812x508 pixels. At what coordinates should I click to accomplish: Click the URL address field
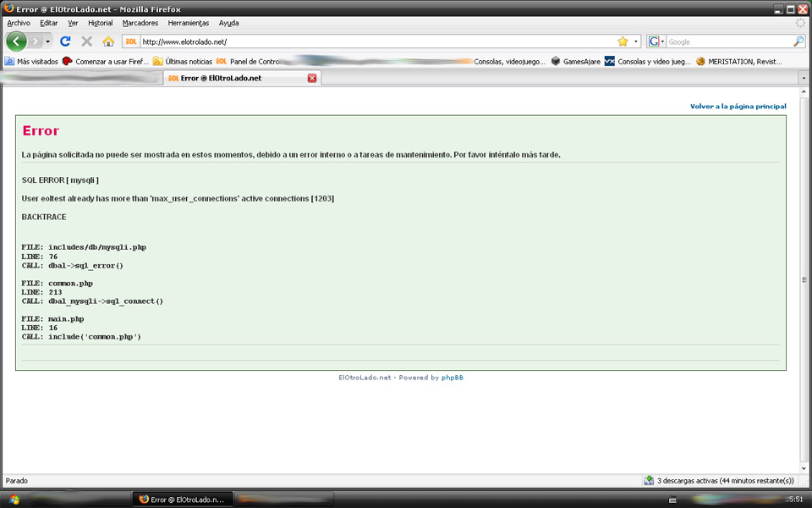point(378,41)
